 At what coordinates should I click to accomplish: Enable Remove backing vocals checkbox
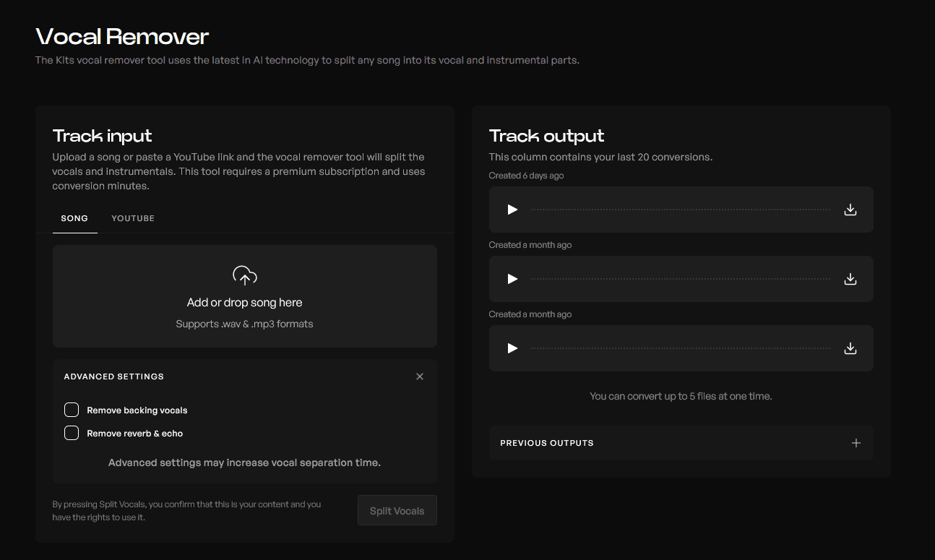pyautogui.click(x=72, y=410)
